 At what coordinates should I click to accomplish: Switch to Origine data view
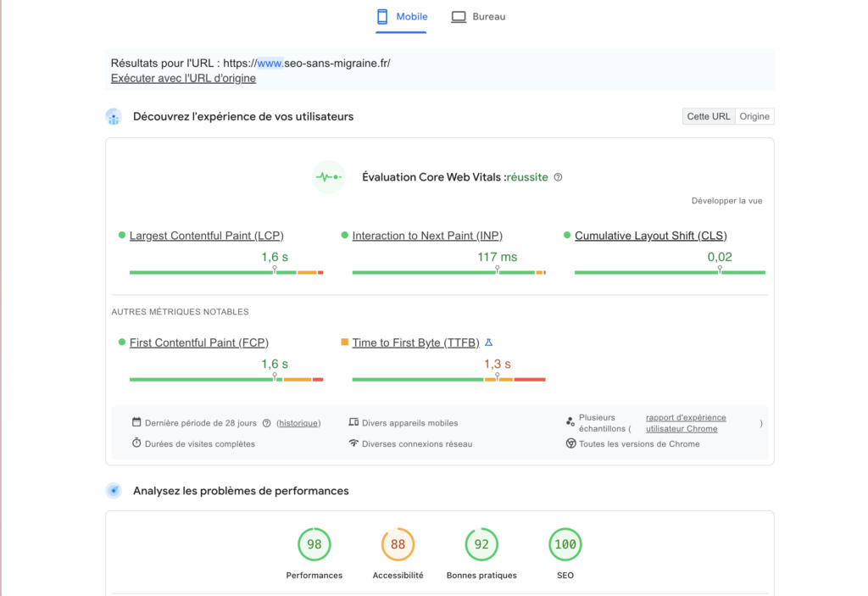754,116
